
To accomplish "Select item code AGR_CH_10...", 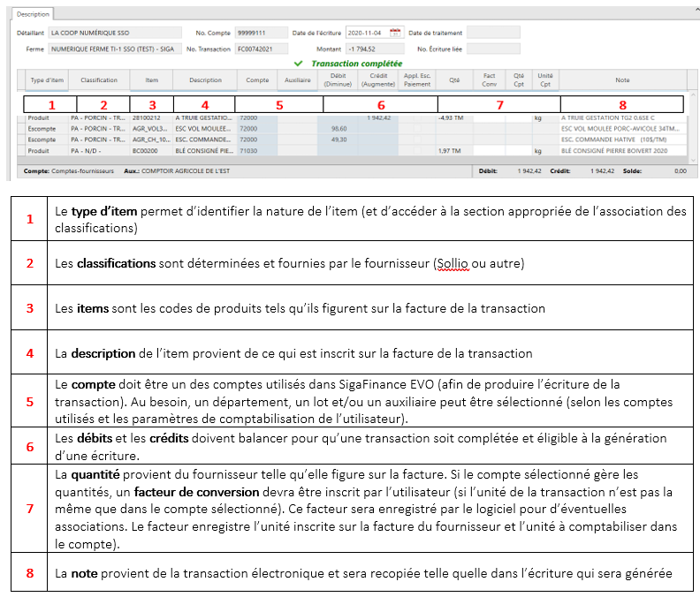I will point(151,140).
